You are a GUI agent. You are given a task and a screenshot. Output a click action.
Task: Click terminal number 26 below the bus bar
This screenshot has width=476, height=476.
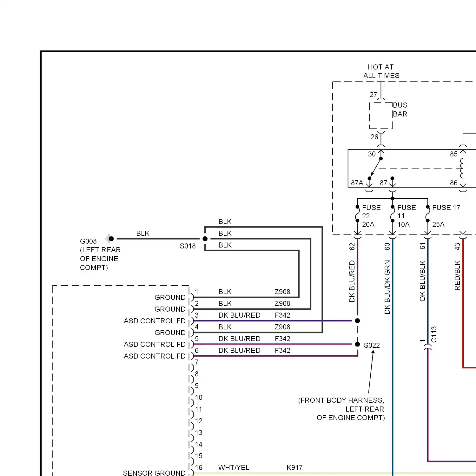coord(374,137)
